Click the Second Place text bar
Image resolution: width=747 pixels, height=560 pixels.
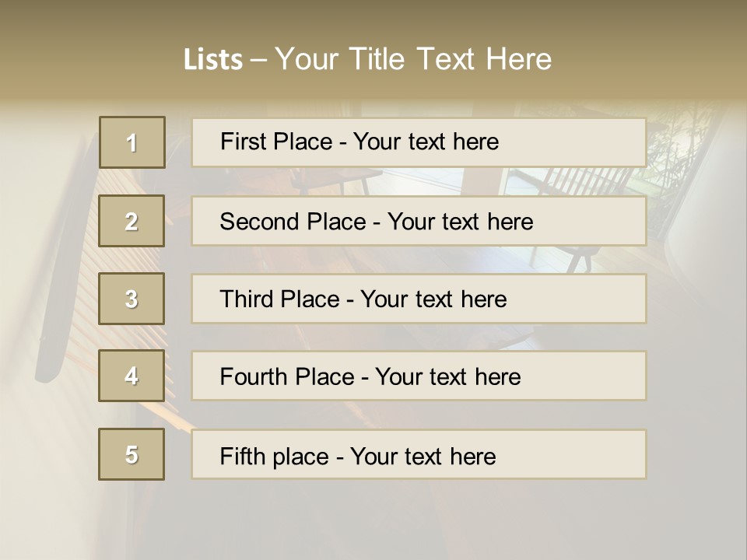[419, 222]
